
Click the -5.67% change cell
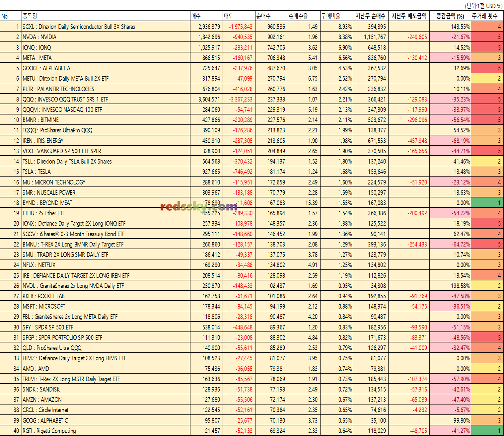pyautogui.click(x=450, y=410)
